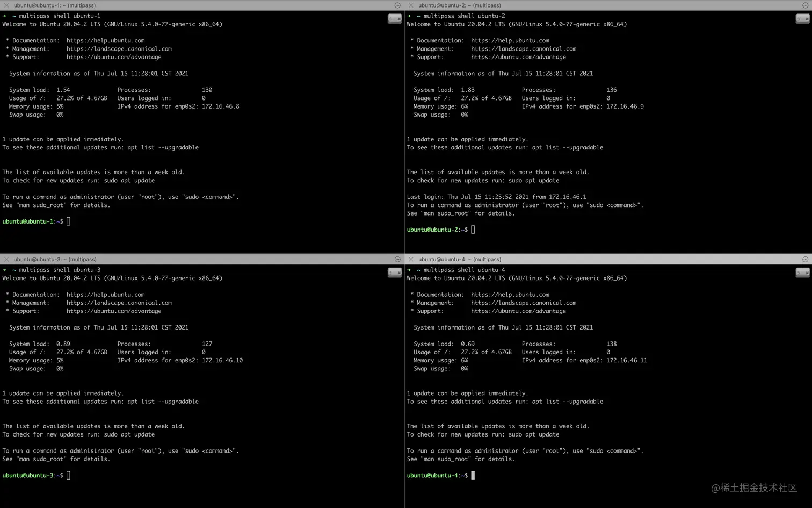The height and width of the screenshot is (508, 812).
Task: Click the system load value 0.89
Action: (x=63, y=344)
